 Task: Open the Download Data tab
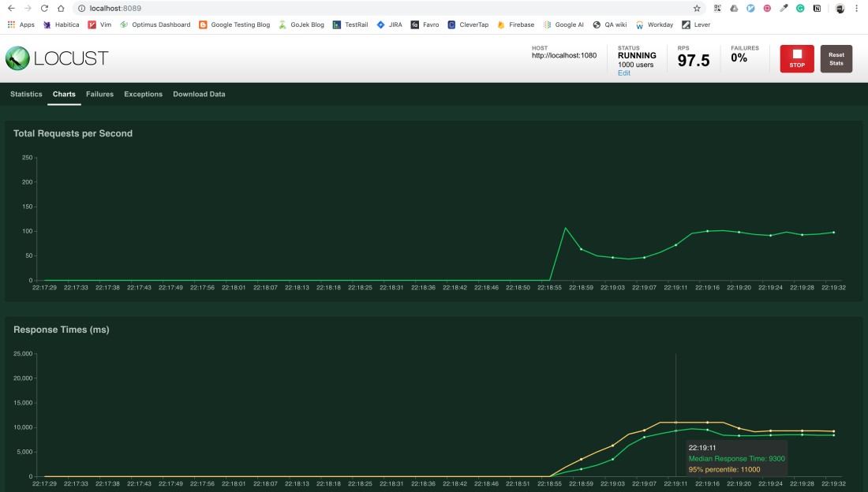200,94
